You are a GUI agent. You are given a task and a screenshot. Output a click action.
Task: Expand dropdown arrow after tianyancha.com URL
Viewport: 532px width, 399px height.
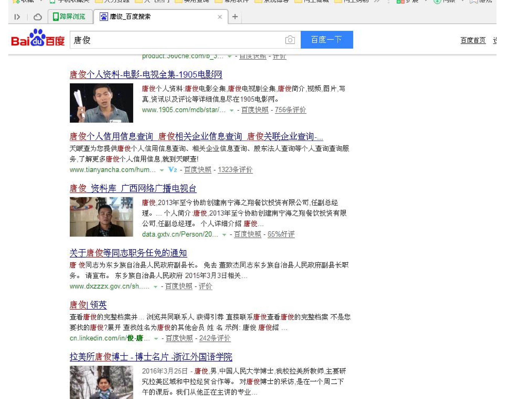pos(162,170)
